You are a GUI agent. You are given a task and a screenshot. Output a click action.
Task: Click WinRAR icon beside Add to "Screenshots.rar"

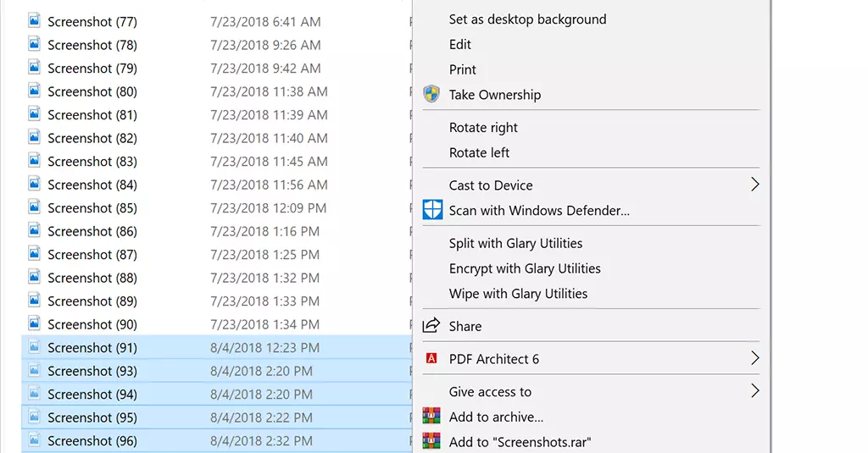431,441
